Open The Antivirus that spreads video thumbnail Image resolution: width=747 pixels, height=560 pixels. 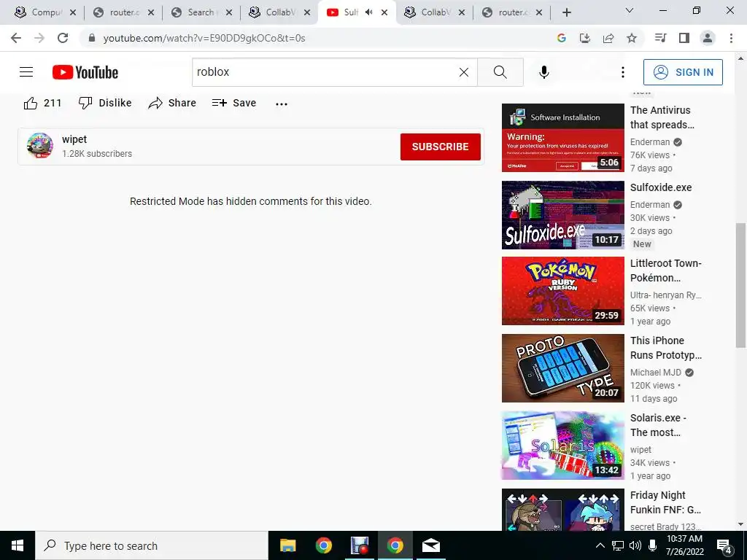(562, 138)
